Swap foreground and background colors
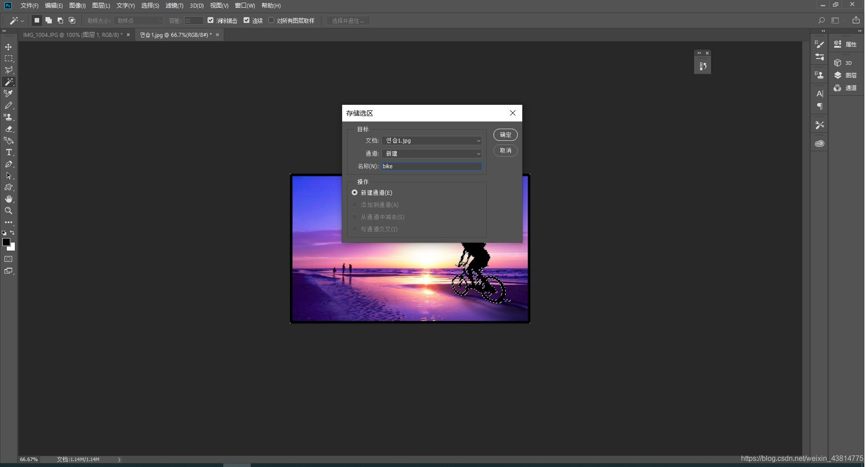 (12, 233)
